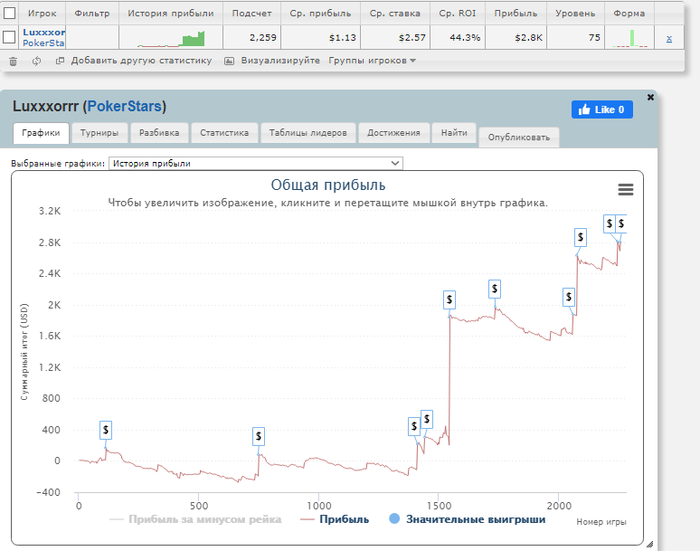
Task: Click the 'Общая прибыль' chart title
Action: (328, 185)
